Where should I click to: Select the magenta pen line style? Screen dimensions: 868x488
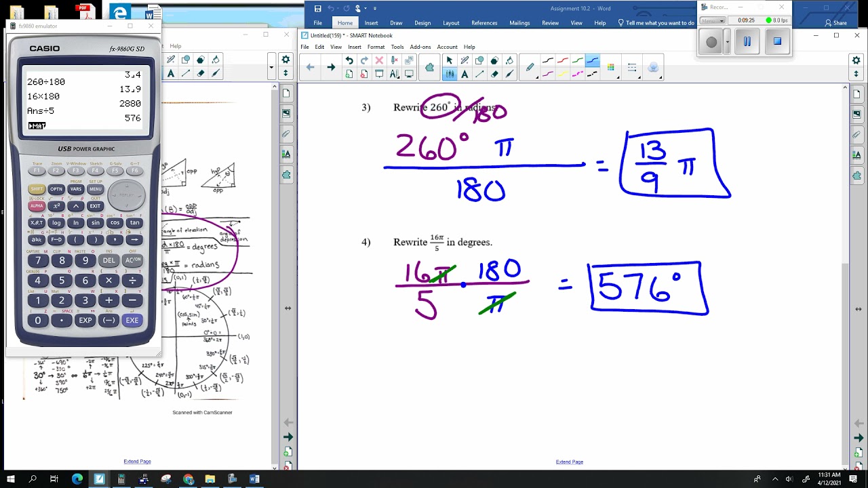[578, 74]
